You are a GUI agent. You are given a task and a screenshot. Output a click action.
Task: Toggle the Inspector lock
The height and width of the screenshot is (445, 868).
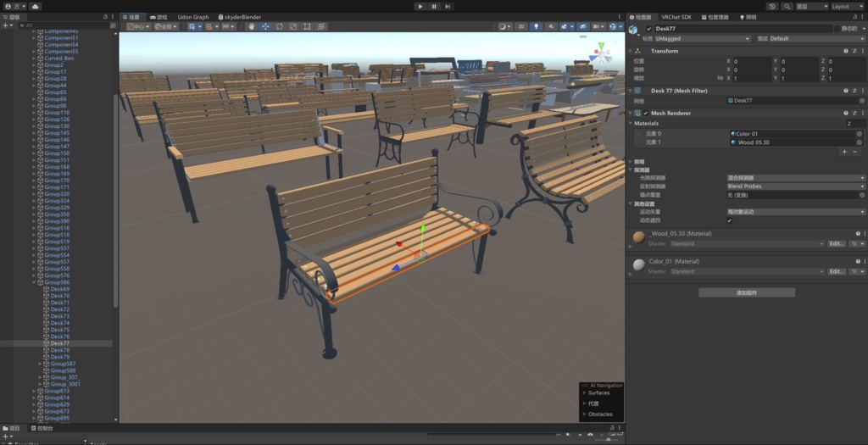coord(856,17)
